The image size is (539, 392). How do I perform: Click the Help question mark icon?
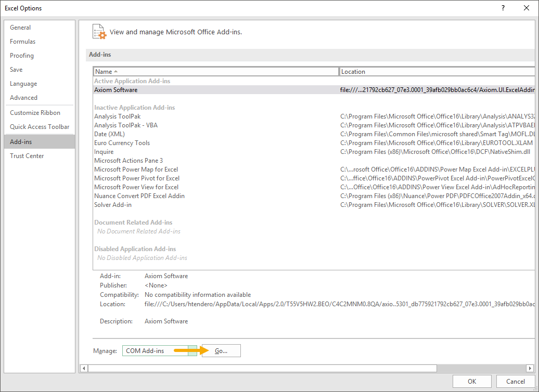(x=503, y=8)
